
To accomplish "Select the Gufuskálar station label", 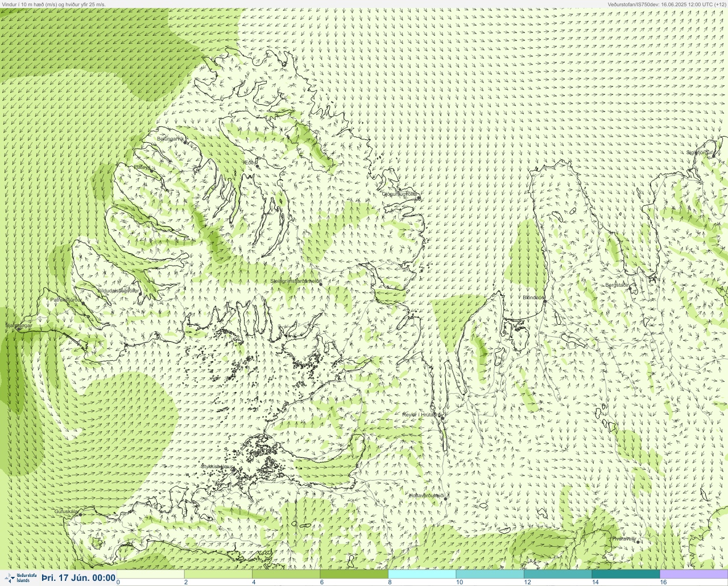I will click(x=66, y=511).
